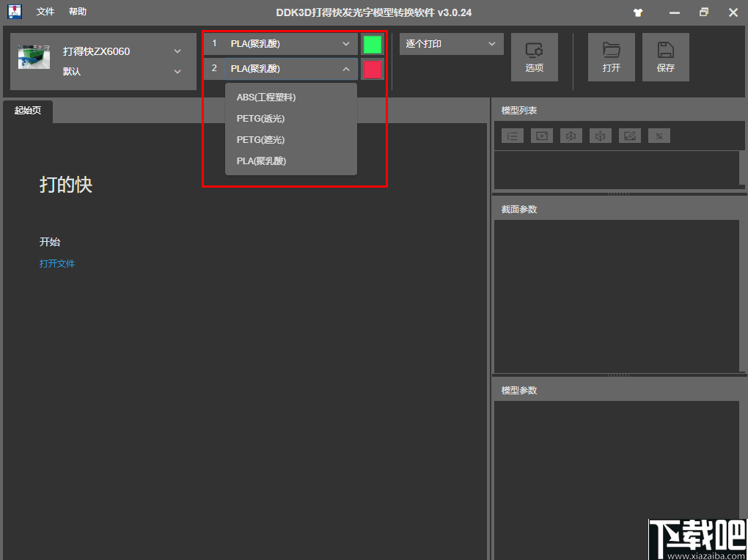Select PLA(聚乳酸) material for extruder 2

[261, 161]
